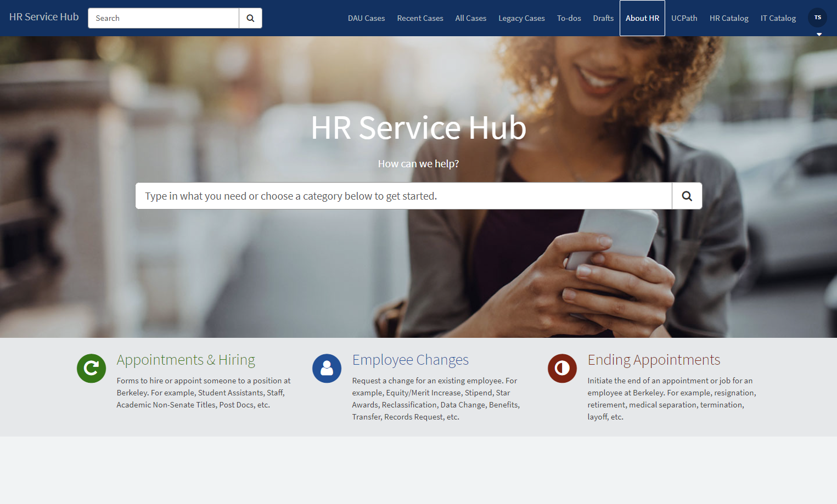
Task: Click the green Appointments & Hiring icon
Action: 91,368
